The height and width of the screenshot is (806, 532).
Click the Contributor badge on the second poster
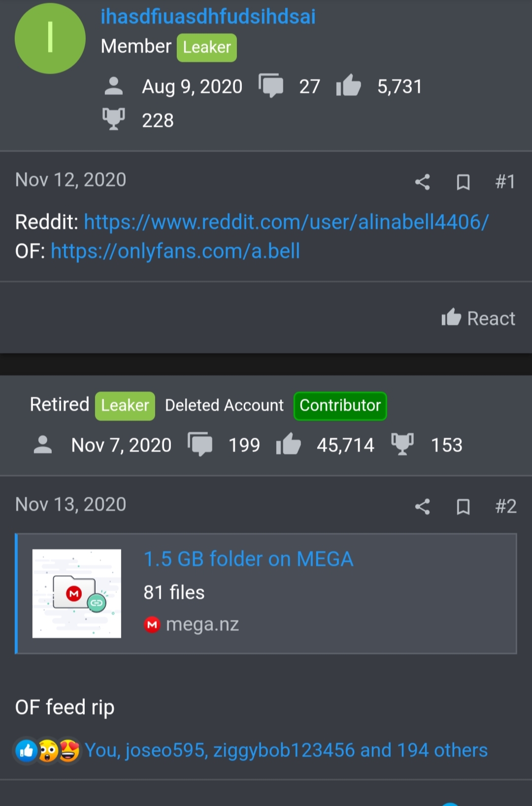click(340, 405)
